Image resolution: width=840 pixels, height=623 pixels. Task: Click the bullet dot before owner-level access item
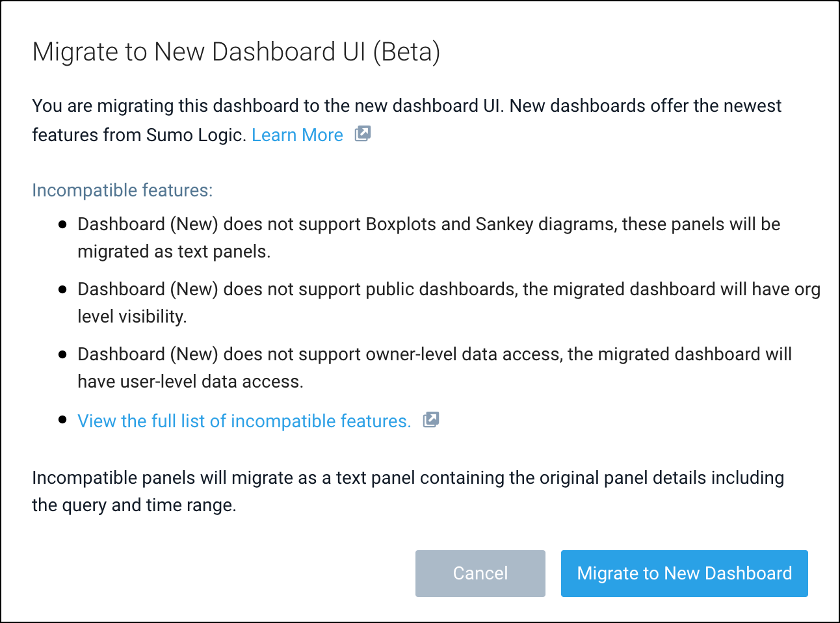[x=62, y=354]
